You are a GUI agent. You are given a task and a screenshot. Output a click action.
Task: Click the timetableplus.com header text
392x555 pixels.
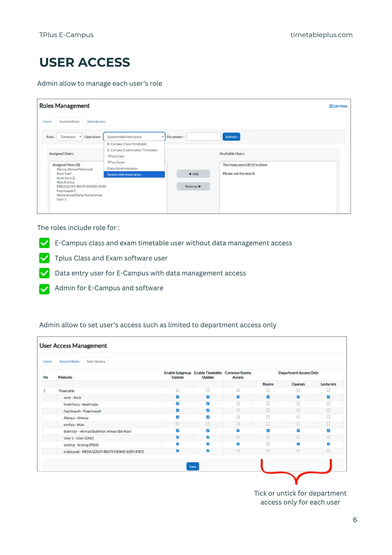pos(321,35)
